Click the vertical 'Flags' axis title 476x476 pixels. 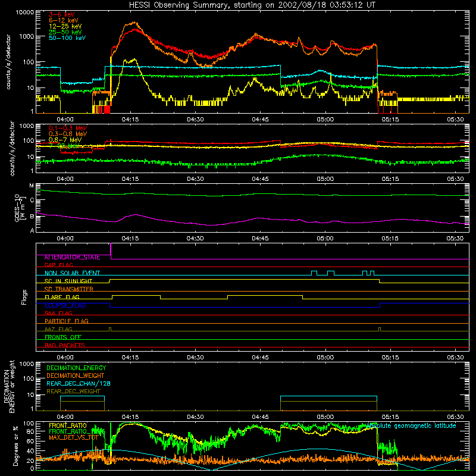24,297
